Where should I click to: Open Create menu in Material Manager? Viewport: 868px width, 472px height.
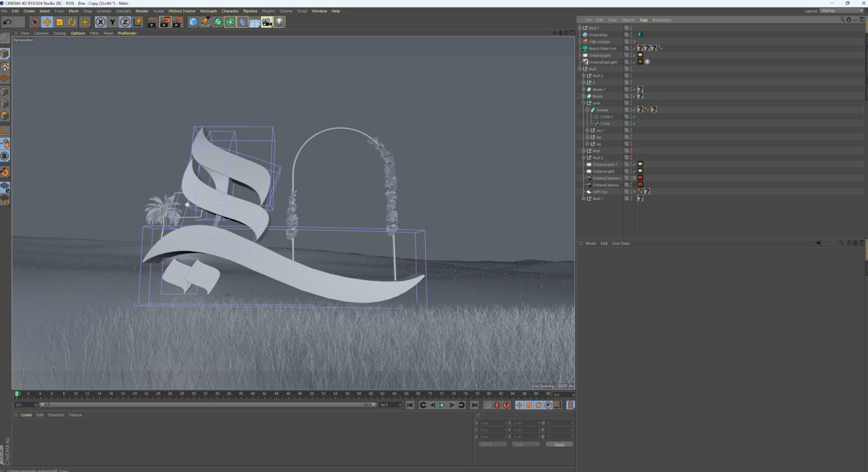(26, 415)
